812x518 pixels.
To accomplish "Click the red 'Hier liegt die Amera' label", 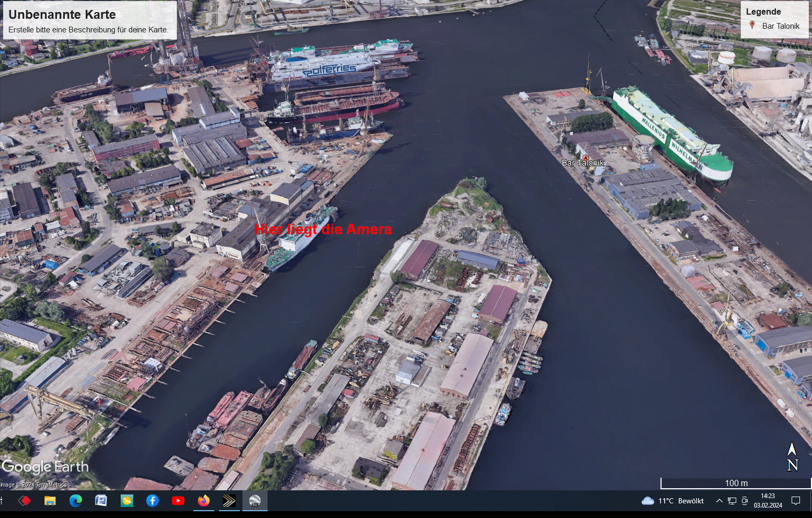I will coord(322,229).
